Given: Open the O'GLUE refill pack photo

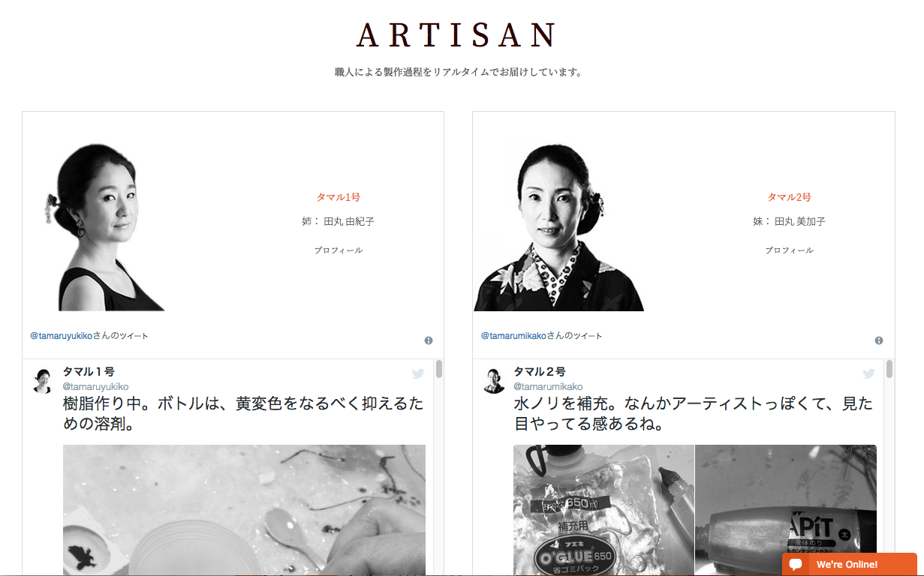Looking at the screenshot, I should click(603, 510).
